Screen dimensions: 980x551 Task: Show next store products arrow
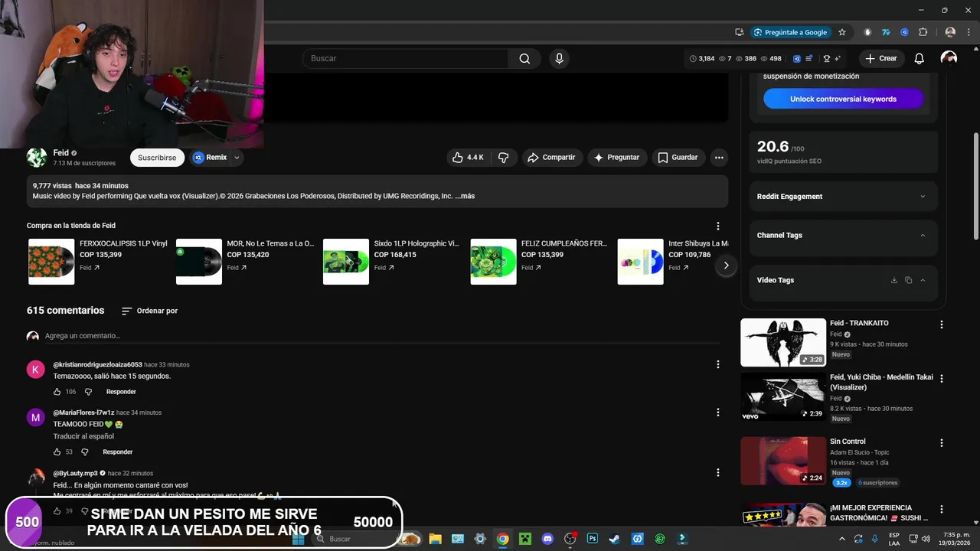point(726,265)
